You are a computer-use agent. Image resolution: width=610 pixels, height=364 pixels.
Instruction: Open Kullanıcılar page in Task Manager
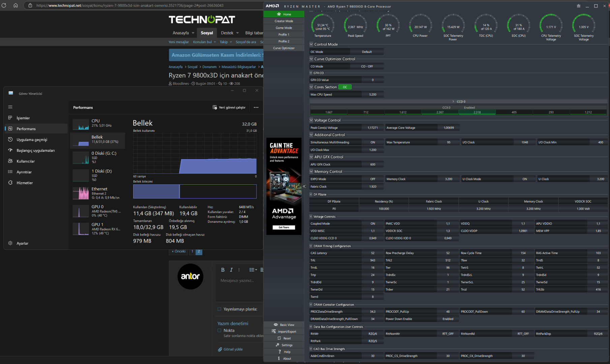36,161
